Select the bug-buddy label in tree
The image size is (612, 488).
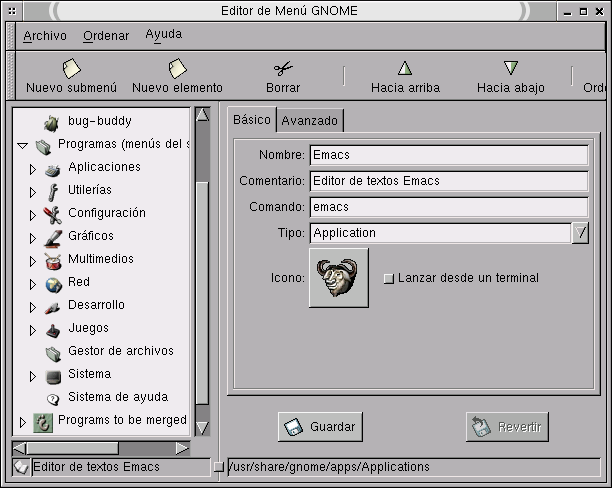(x=100, y=121)
